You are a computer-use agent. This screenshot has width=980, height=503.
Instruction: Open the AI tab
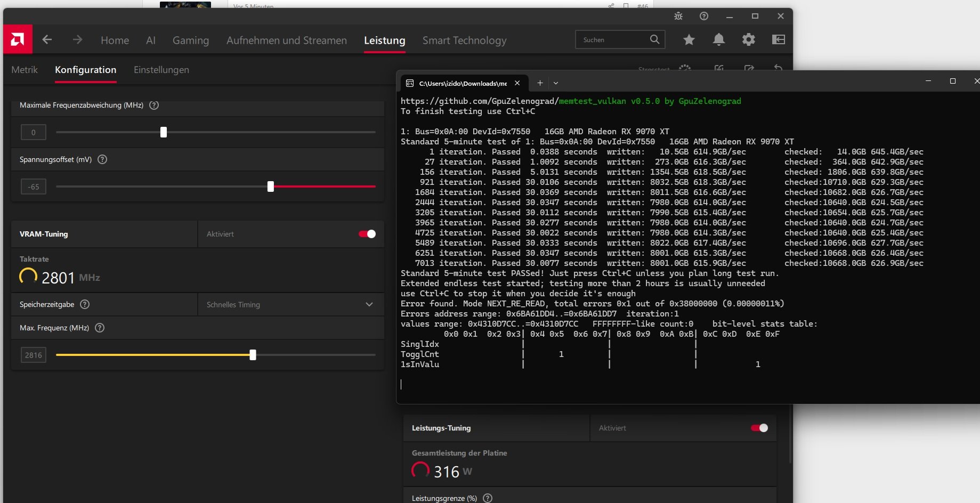pyautogui.click(x=151, y=40)
